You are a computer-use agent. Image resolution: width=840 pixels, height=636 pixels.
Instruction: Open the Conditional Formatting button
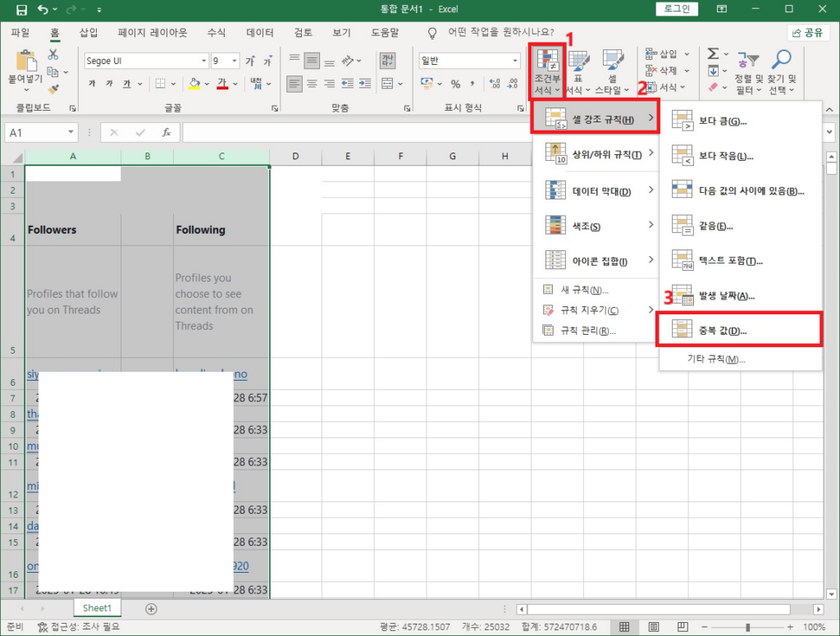coord(547,71)
